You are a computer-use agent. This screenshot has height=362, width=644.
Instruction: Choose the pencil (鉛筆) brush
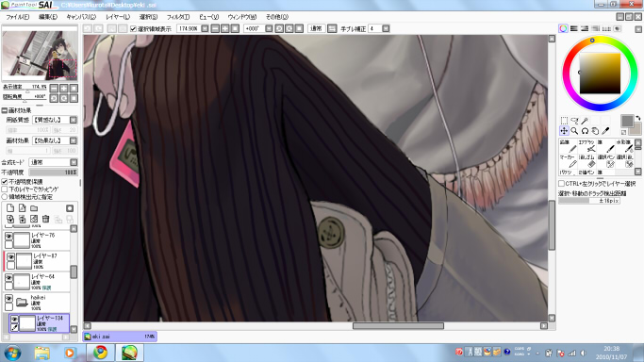[x=568, y=146]
